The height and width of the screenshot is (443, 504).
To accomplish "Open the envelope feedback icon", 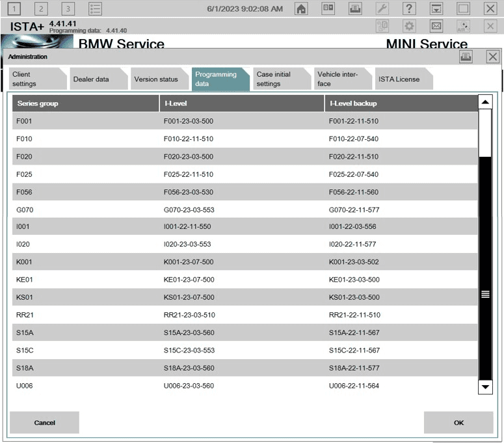I will [436, 26].
